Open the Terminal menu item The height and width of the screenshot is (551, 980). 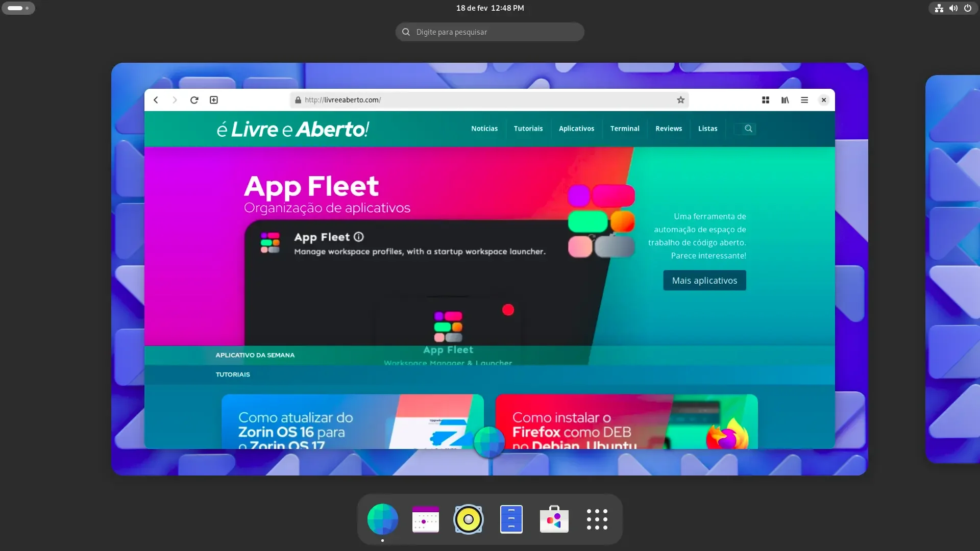624,129
